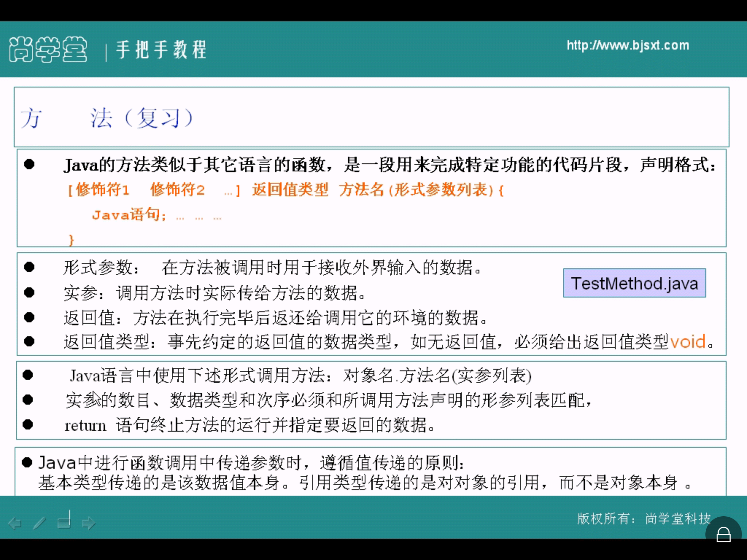The image size is (747, 560).
Task: Go to the previous slide arrow
Action: point(15,523)
